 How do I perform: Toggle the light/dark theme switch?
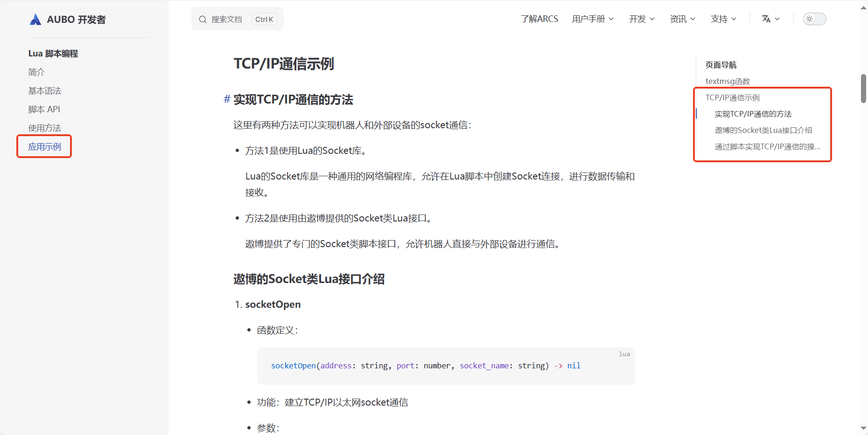814,19
